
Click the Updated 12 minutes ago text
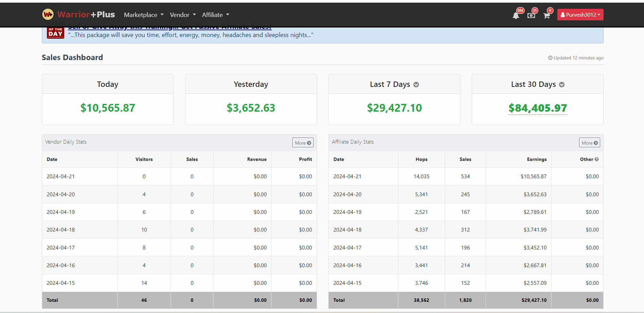pyautogui.click(x=576, y=58)
